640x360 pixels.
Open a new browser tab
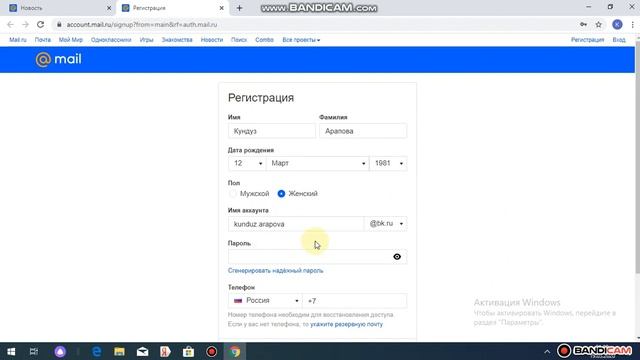tap(239, 8)
